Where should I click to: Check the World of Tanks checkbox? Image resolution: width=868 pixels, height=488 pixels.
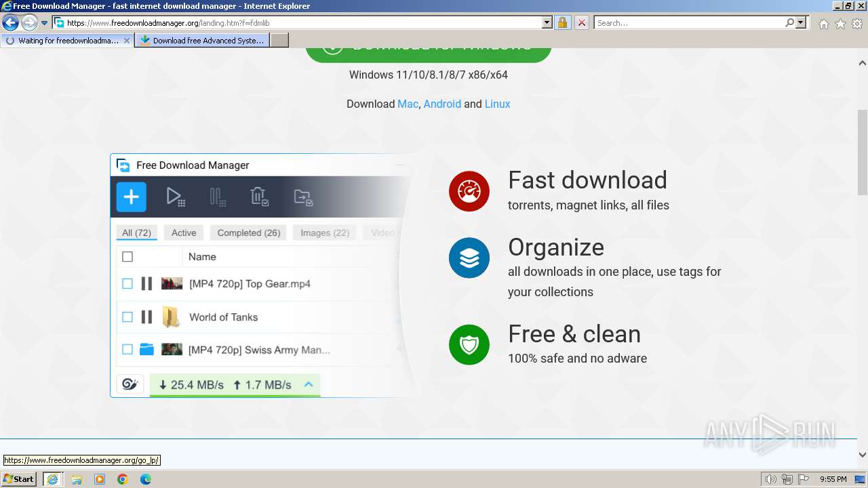point(127,317)
